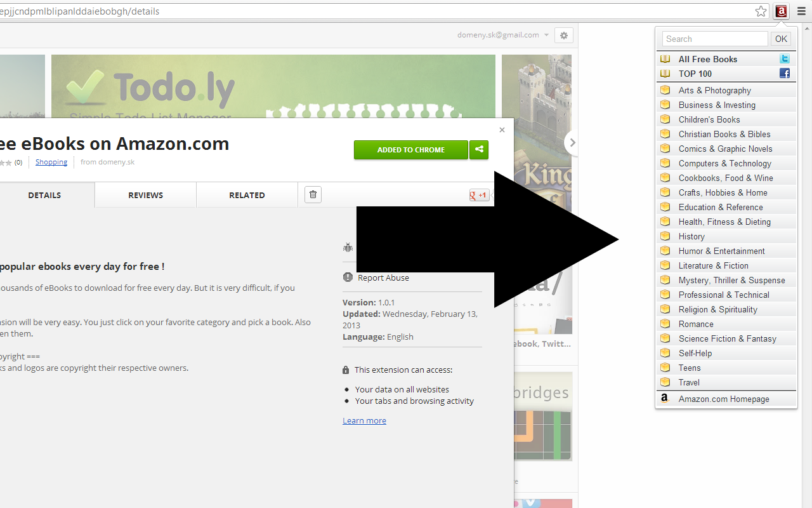Open the domeny.sk@gmail.com account dropdown
Screen dimensions: 812x508
tap(503, 36)
